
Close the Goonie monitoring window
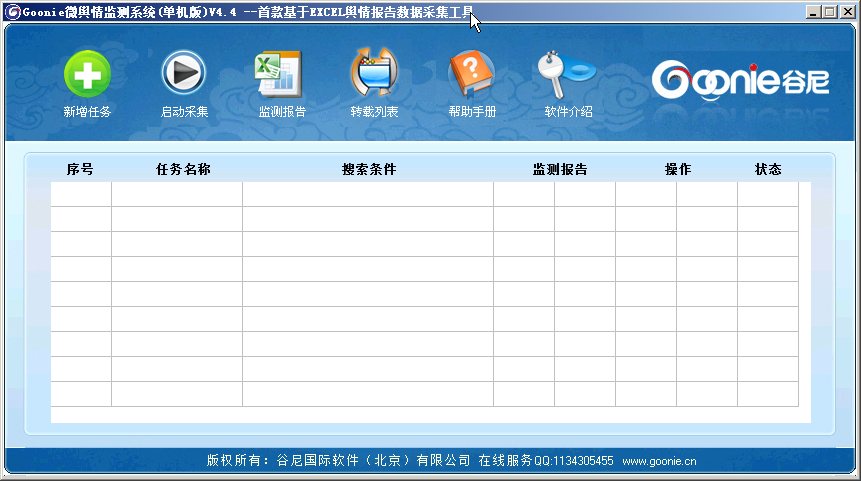tap(845, 12)
